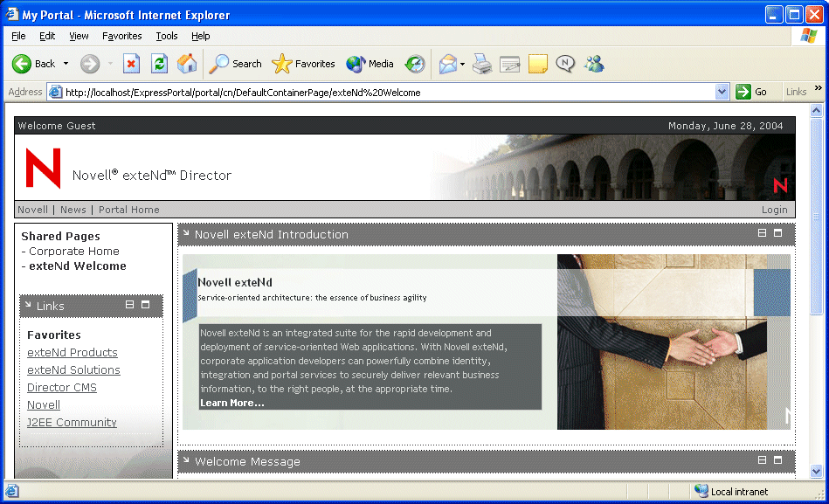Click the scrollbar down arrow

click(816, 471)
